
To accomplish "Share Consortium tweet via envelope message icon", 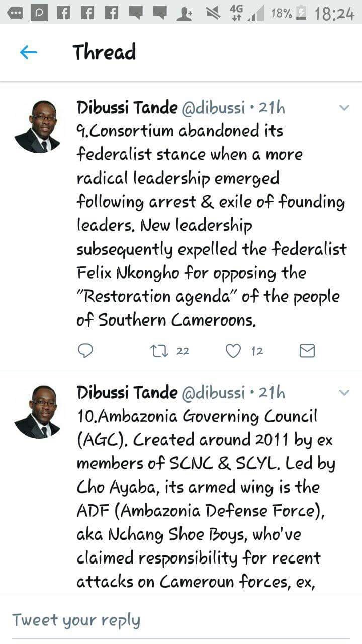I will pyautogui.click(x=307, y=351).
